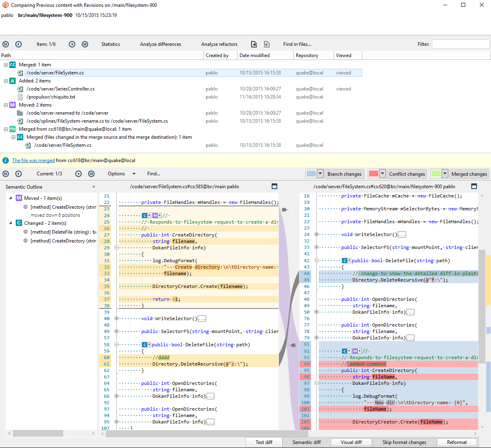
Task: Click the M badge on right pane line 92
Action: pos(355,351)
